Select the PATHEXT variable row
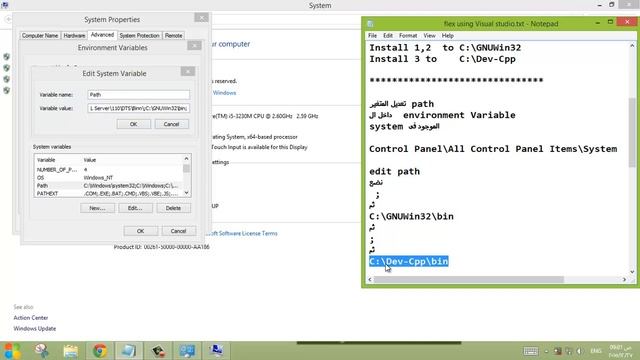The height and width of the screenshot is (360, 640). 109,193
